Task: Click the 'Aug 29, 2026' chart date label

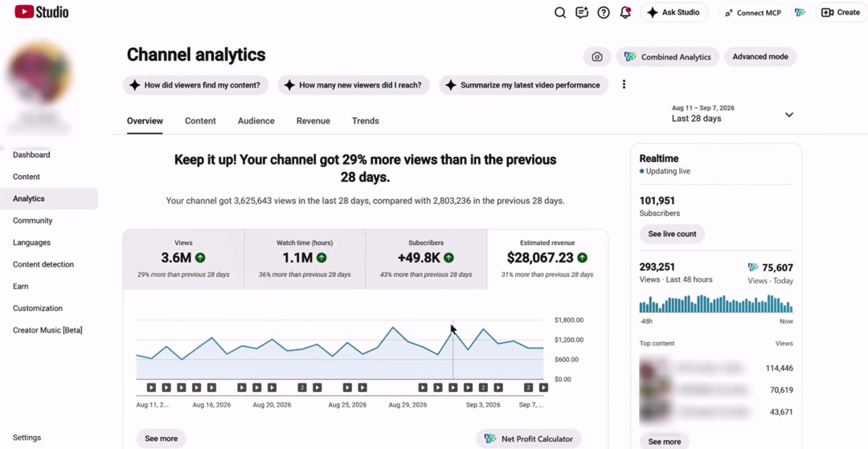Action: point(407,405)
